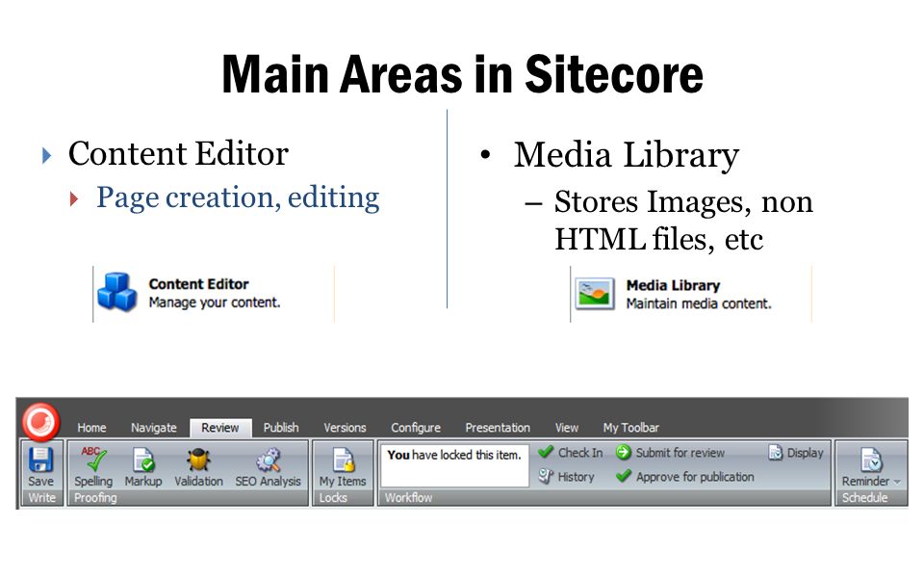Screen dimensions: 924x578
Task: Approve the item for publication
Action: click(x=684, y=477)
